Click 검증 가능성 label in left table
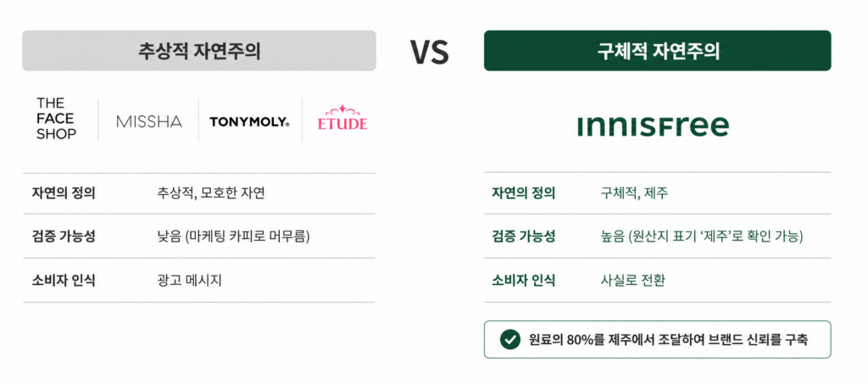This screenshot has height=384, width=868. pyautogui.click(x=64, y=237)
